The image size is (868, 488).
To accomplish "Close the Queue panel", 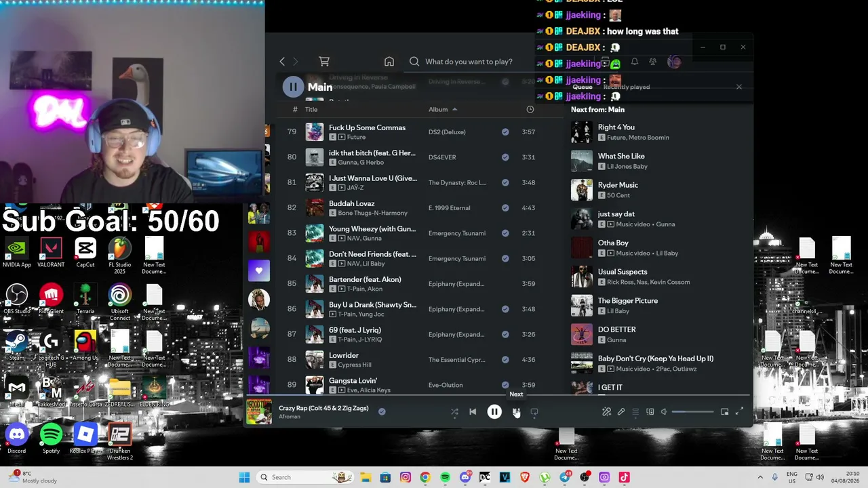I will coord(739,87).
